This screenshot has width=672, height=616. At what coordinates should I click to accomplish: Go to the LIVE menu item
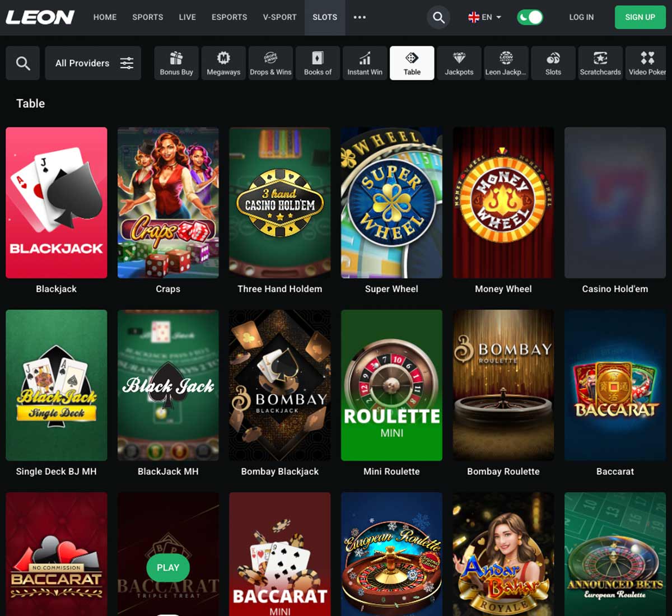tap(187, 17)
